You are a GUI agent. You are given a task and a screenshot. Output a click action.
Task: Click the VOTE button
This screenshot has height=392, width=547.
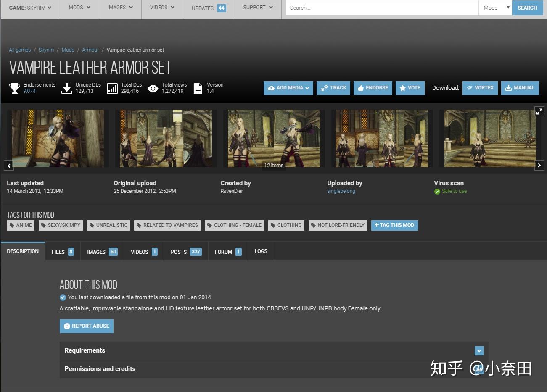point(410,88)
